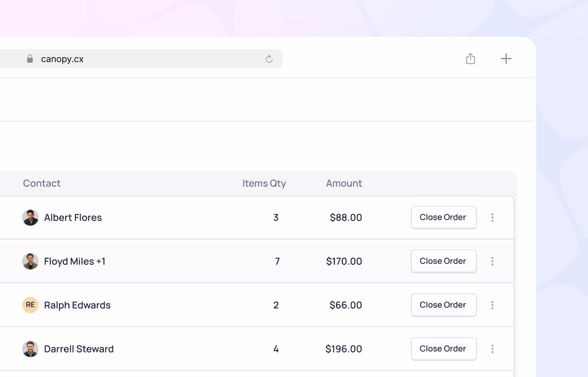Click quantity 3 in Albert Flores row
The height and width of the screenshot is (377, 588).
coord(276,218)
